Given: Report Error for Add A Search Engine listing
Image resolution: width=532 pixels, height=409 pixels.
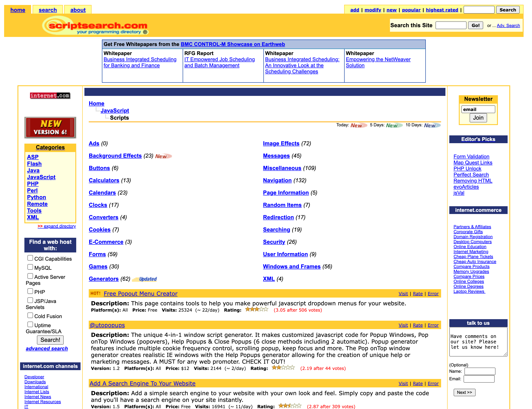Looking at the screenshot, I should [x=433, y=384].
